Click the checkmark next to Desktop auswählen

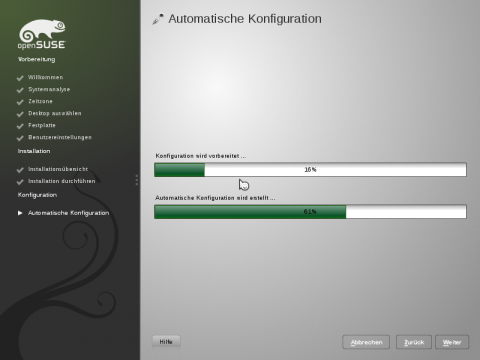coord(20,114)
